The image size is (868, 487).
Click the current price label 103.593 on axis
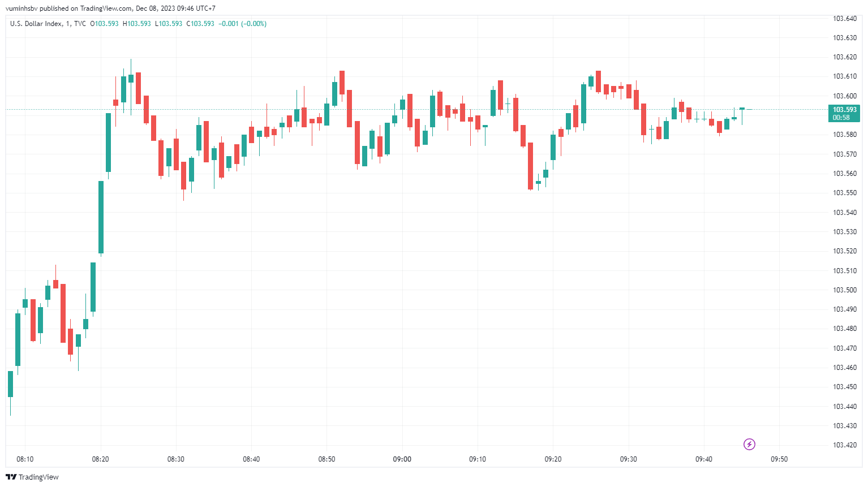pyautogui.click(x=844, y=110)
